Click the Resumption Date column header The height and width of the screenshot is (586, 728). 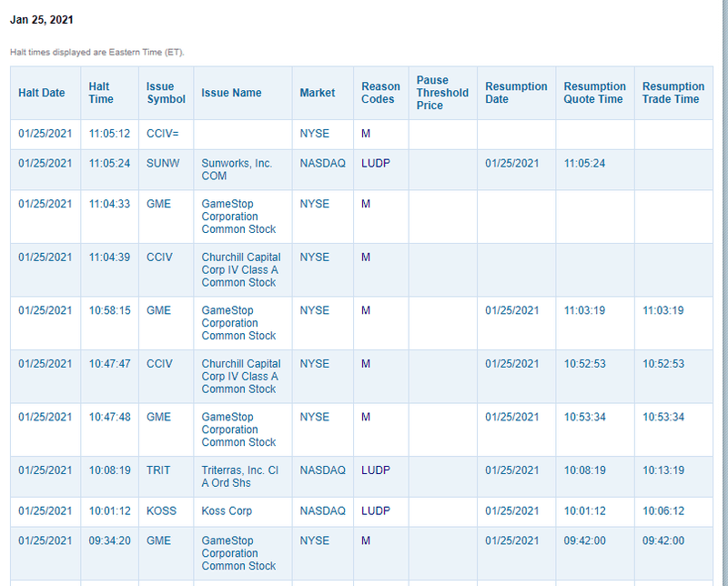point(516,93)
